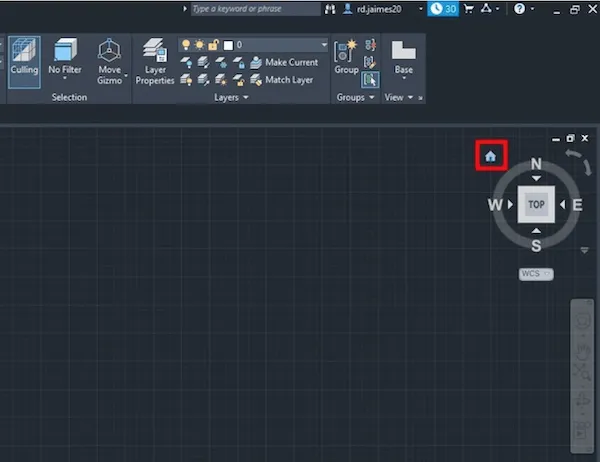Open the Help question mark menu

click(x=521, y=8)
